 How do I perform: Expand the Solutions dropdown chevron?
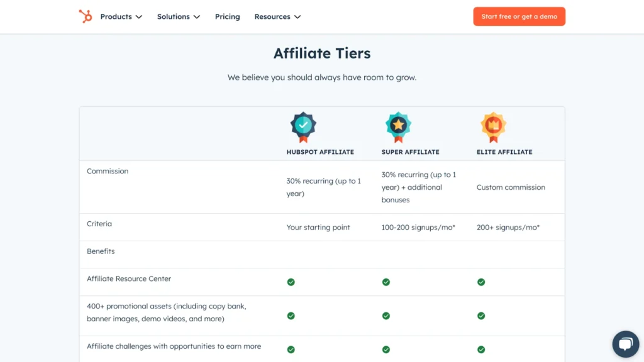196,17
